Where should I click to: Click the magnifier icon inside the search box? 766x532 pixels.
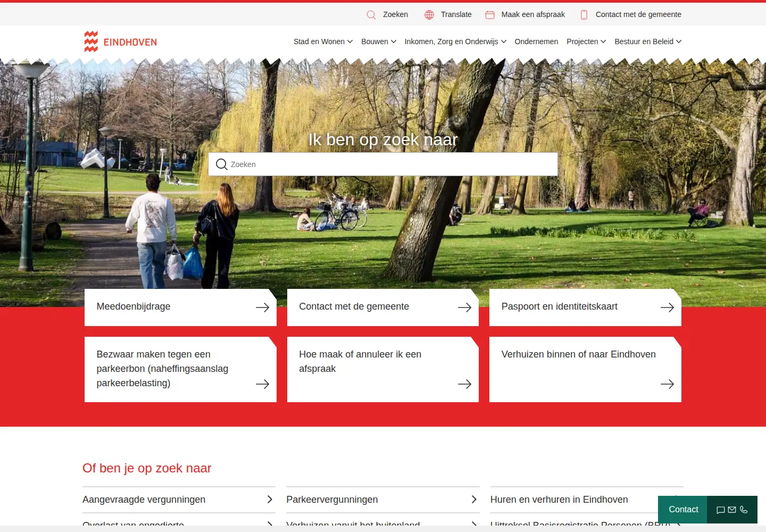pos(222,164)
